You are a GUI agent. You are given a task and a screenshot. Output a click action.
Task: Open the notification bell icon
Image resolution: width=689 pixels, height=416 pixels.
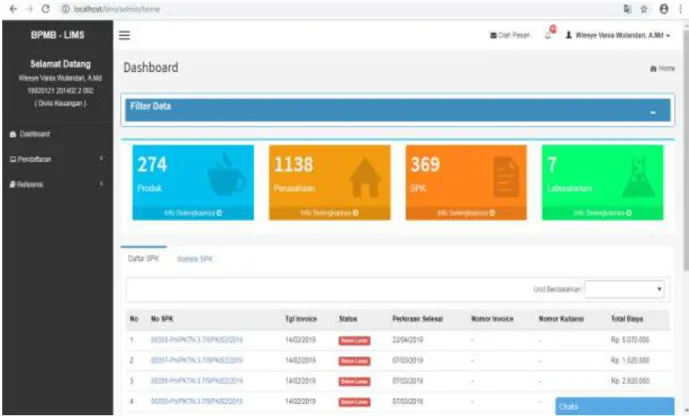[x=548, y=35]
